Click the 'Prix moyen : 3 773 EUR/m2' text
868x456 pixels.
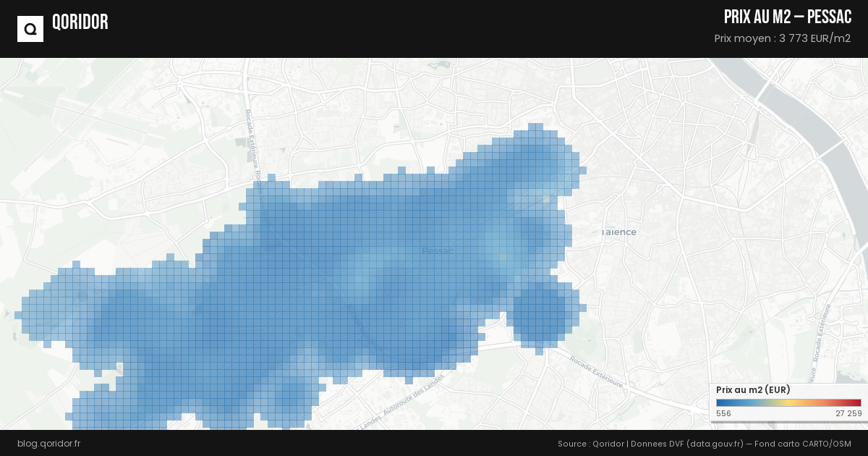coord(782,38)
